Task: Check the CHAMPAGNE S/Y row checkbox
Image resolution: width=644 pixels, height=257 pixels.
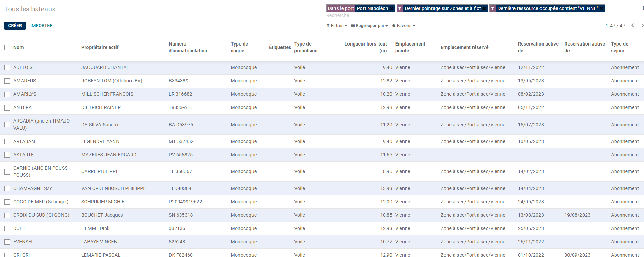Action: [7, 189]
